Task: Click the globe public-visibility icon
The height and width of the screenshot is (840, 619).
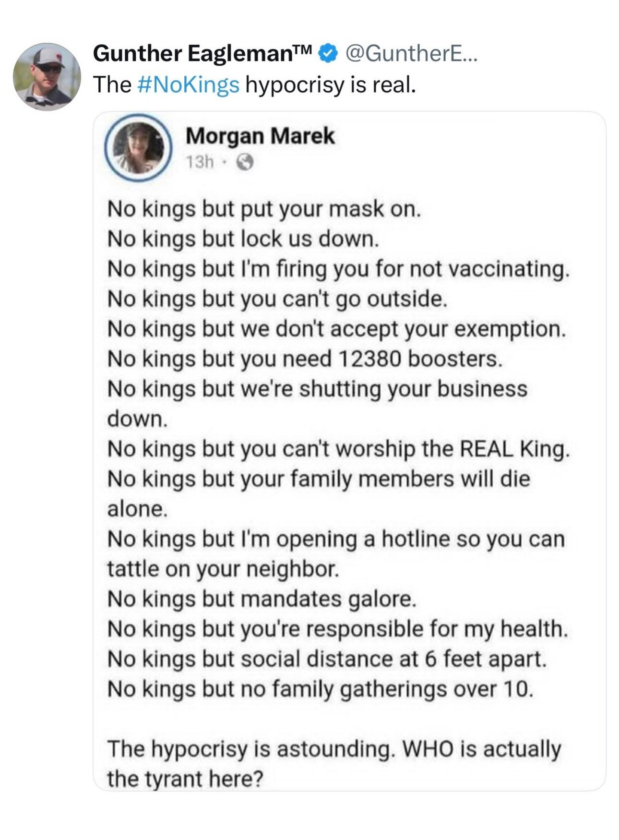Action: (245, 163)
